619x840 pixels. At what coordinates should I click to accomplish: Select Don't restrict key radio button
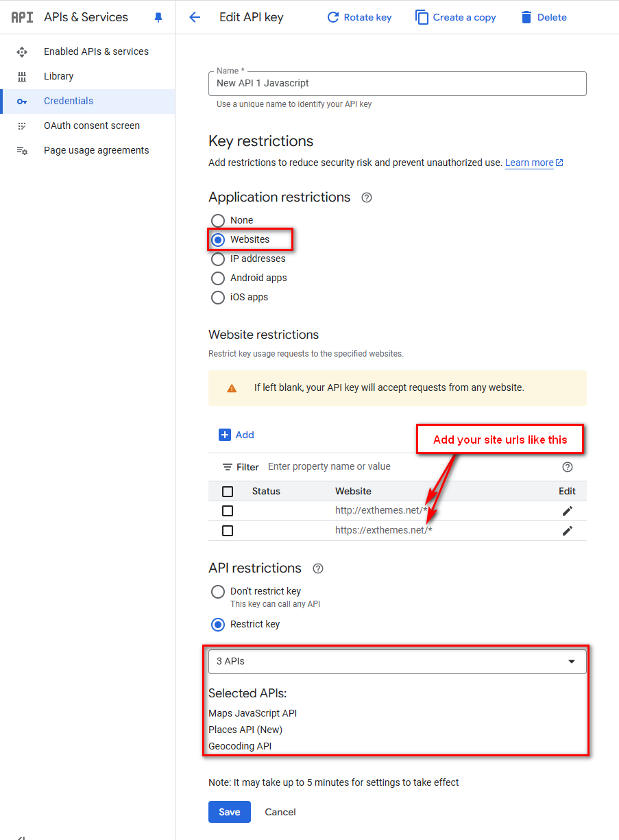pyautogui.click(x=218, y=592)
